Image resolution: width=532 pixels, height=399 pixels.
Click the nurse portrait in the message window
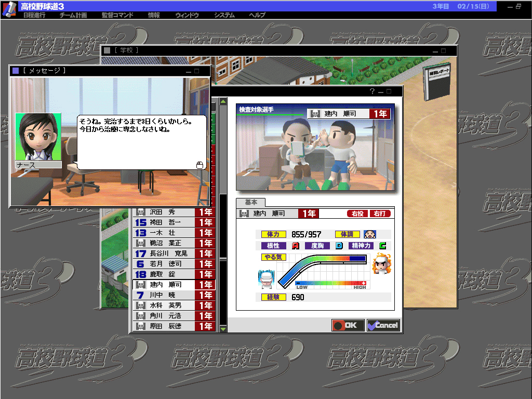coord(38,137)
